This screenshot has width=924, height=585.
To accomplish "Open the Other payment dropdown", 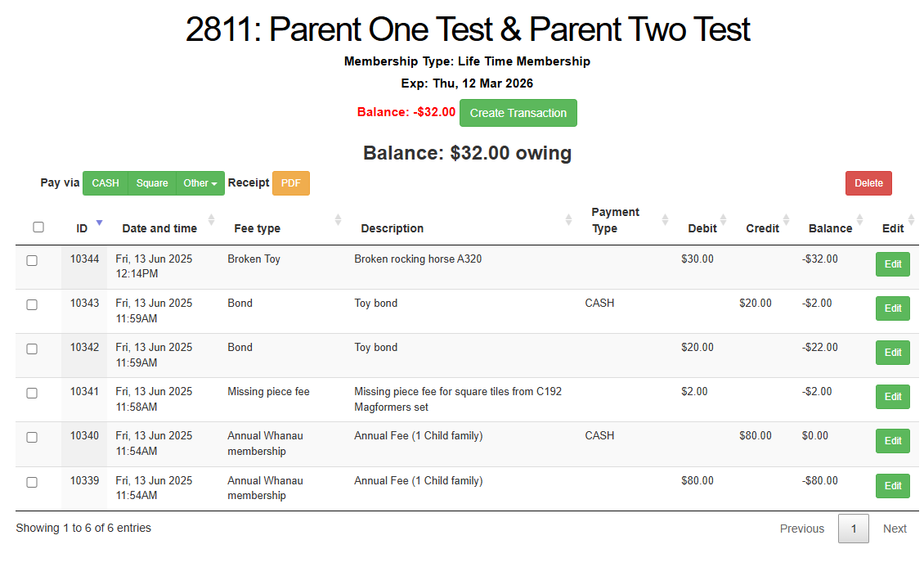I will [x=200, y=183].
